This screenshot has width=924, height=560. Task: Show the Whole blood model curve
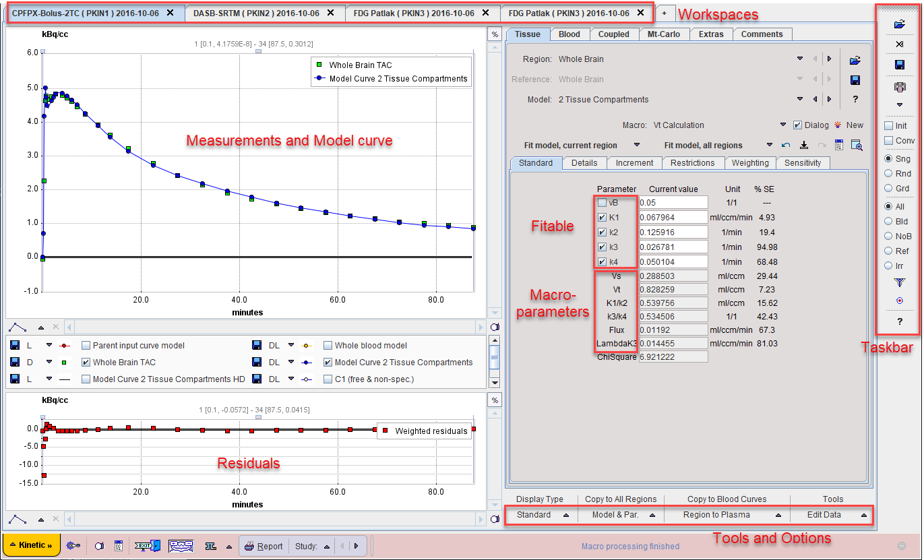(328, 346)
